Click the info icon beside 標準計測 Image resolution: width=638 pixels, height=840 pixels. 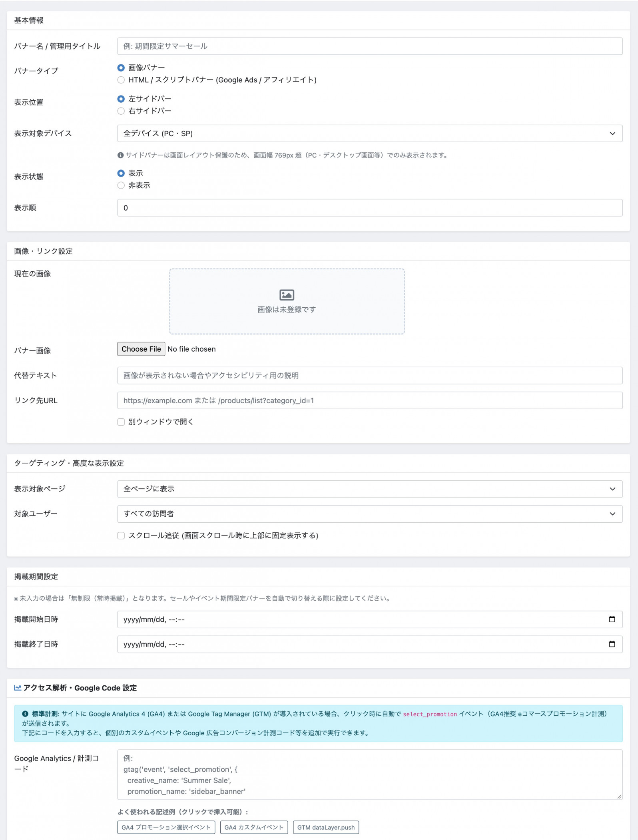tap(25, 714)
